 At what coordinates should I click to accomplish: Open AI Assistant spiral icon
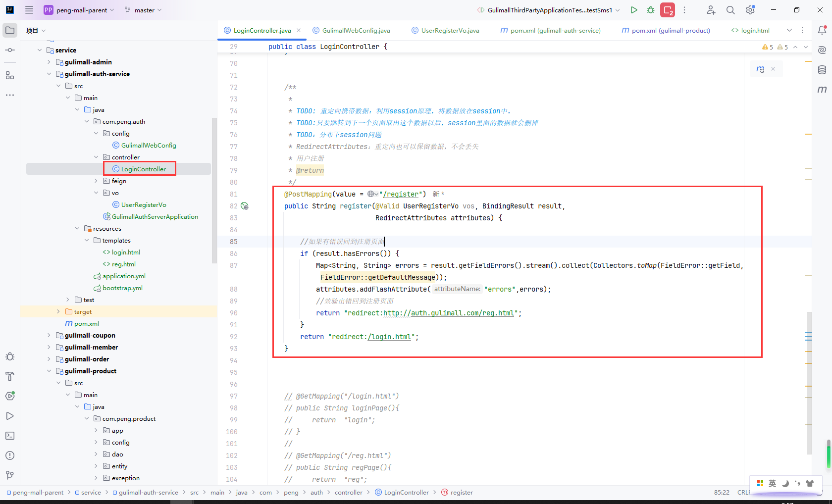(x=822, y=50)
